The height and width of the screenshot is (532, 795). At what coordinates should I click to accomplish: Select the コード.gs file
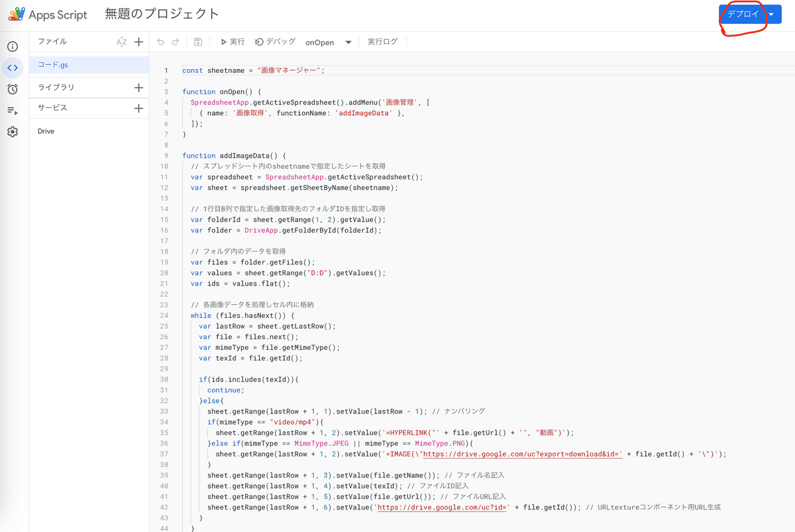coord(89,65)
